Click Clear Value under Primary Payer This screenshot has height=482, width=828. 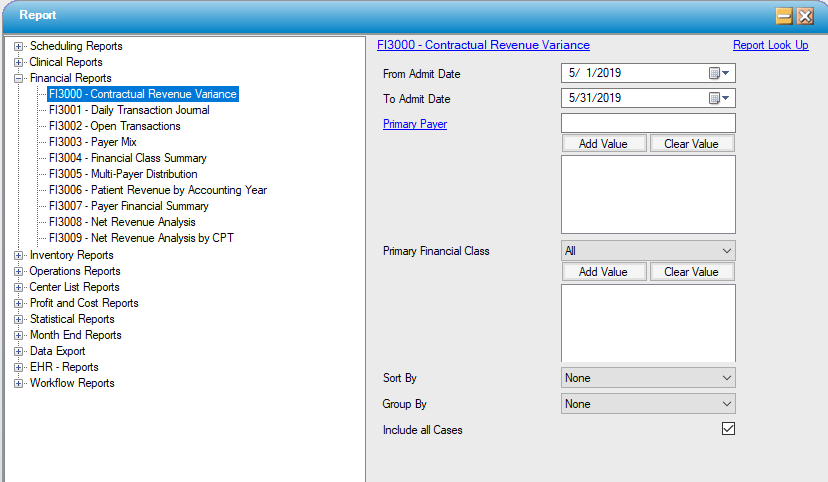(692, 144)
